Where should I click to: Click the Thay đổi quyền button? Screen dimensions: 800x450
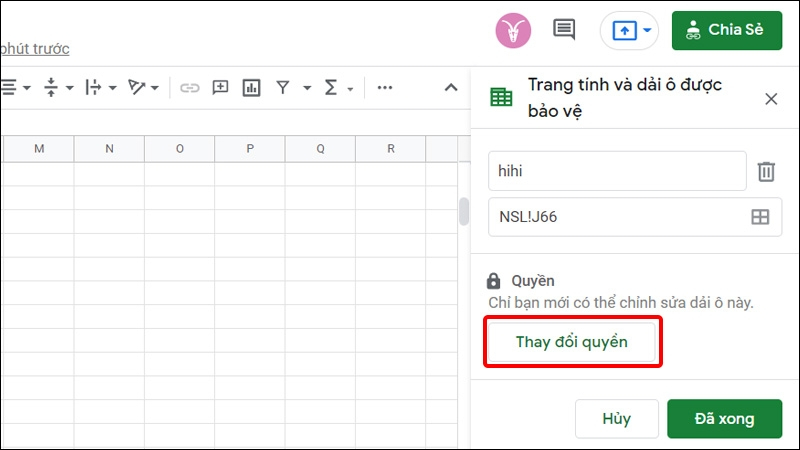[571, 342]
